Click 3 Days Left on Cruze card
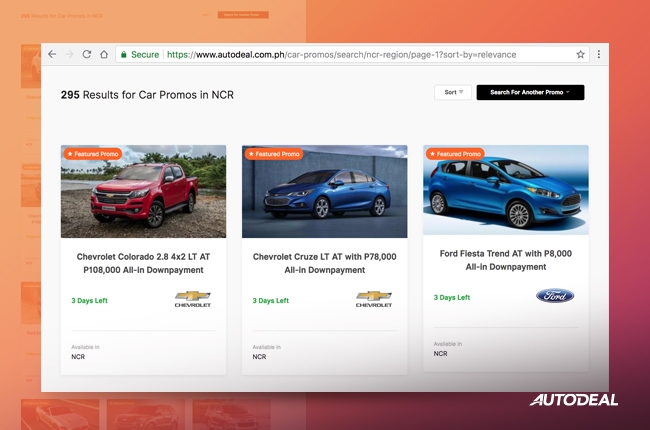The height and width of the screenshot is (430, 650). click(x=271, y=301)
